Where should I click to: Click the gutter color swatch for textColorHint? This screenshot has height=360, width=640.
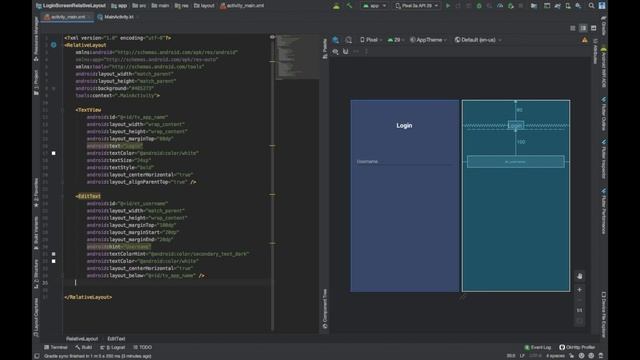(x=53, y=254)
